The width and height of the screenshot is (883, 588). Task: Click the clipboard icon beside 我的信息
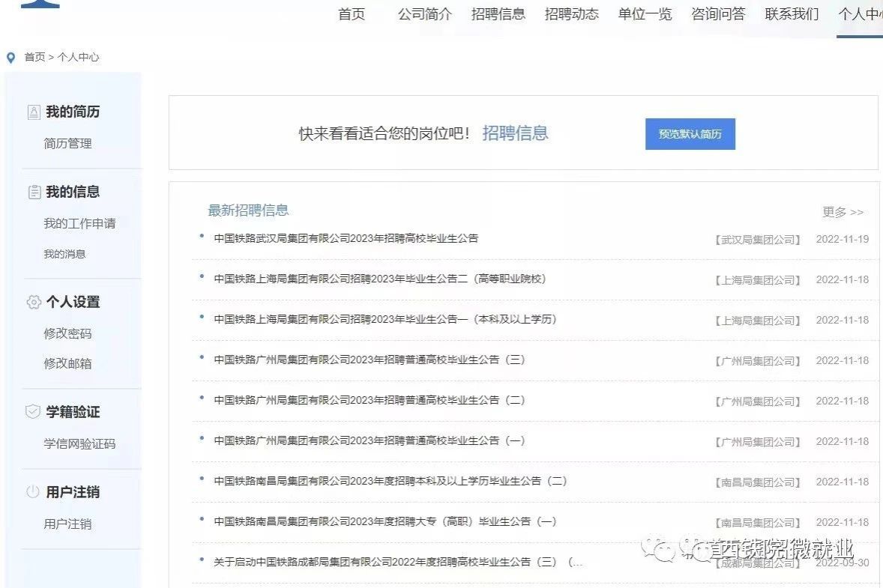[34, 193]
